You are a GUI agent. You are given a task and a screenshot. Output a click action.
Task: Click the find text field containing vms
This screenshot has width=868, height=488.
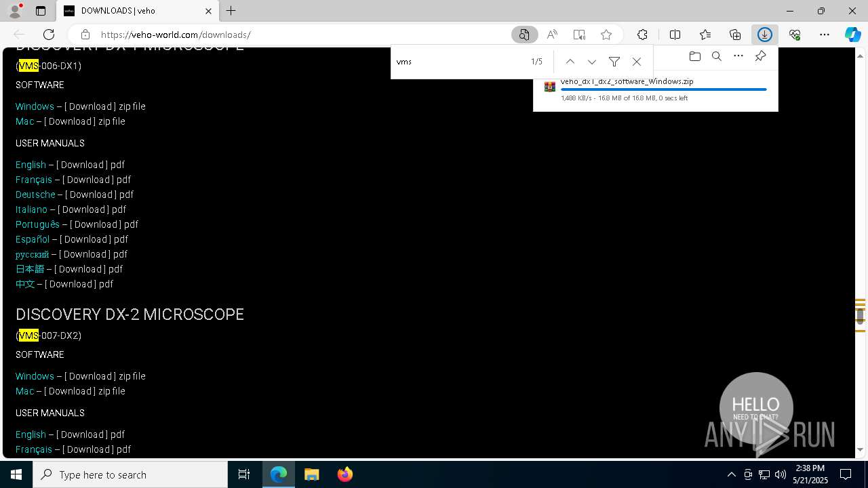click(461, 62)
